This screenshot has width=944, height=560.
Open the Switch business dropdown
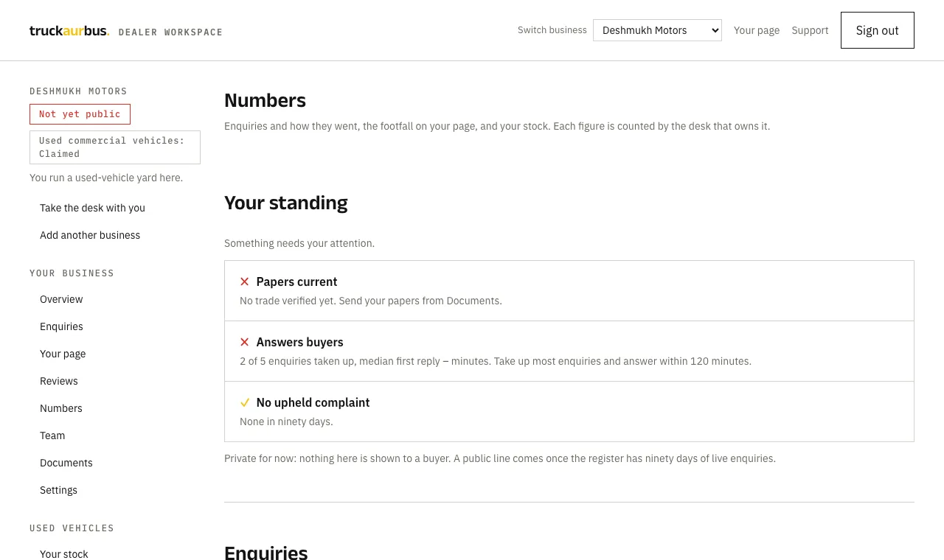tap(657, 30)
